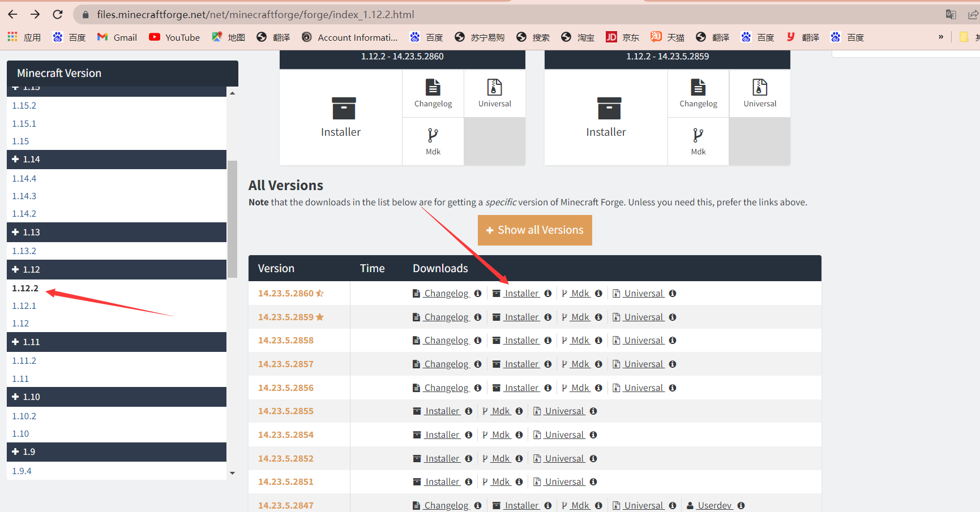Open the 京东 JD bookmark
This screenshot has width=980, height=512.
pyautogui.click(x=622, y=37)
